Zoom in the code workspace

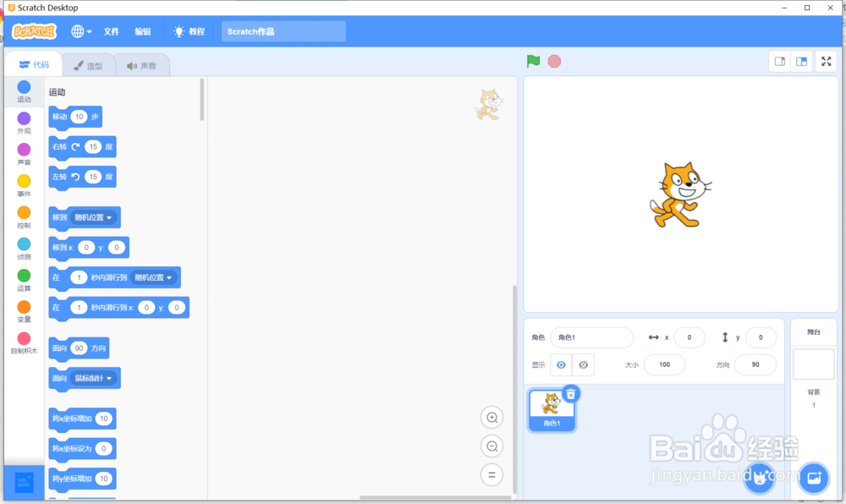[x=492, y=417]
